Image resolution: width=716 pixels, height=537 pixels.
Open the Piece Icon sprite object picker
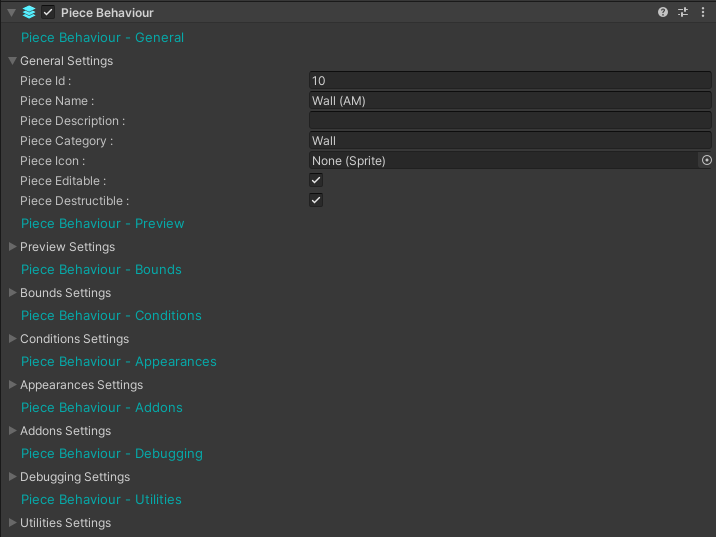(706, 160)
